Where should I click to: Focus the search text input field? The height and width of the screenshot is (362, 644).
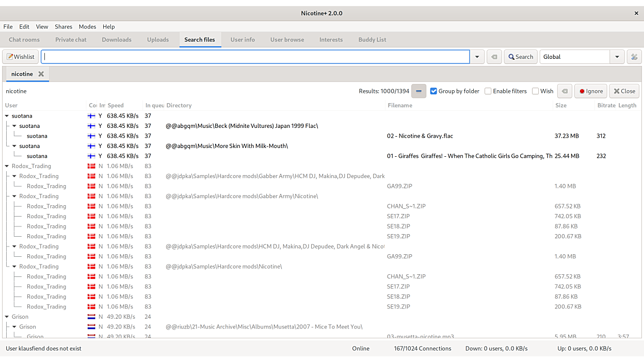coord(255,57)
